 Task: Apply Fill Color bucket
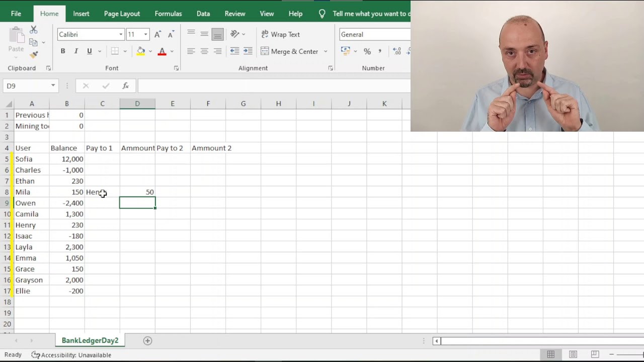[141, 51]
